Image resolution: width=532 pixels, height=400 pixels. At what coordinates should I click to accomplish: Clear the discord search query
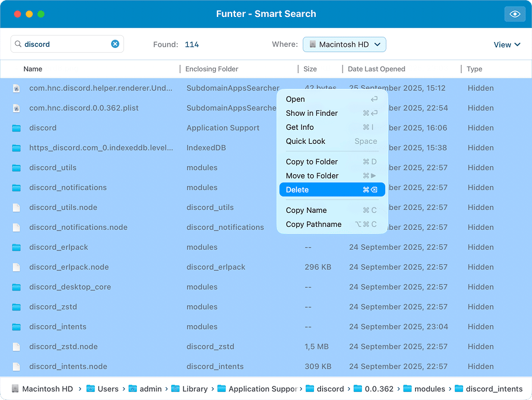(115, 44)
